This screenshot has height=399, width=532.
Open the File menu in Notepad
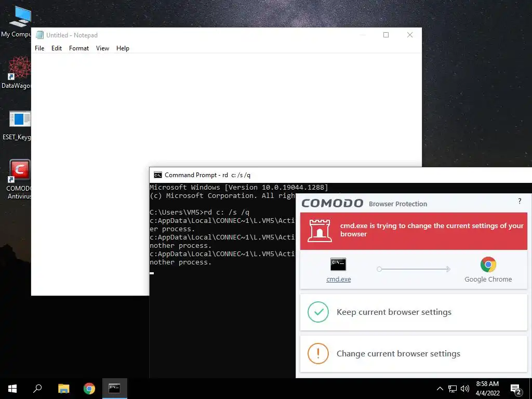tap(39, 48)
